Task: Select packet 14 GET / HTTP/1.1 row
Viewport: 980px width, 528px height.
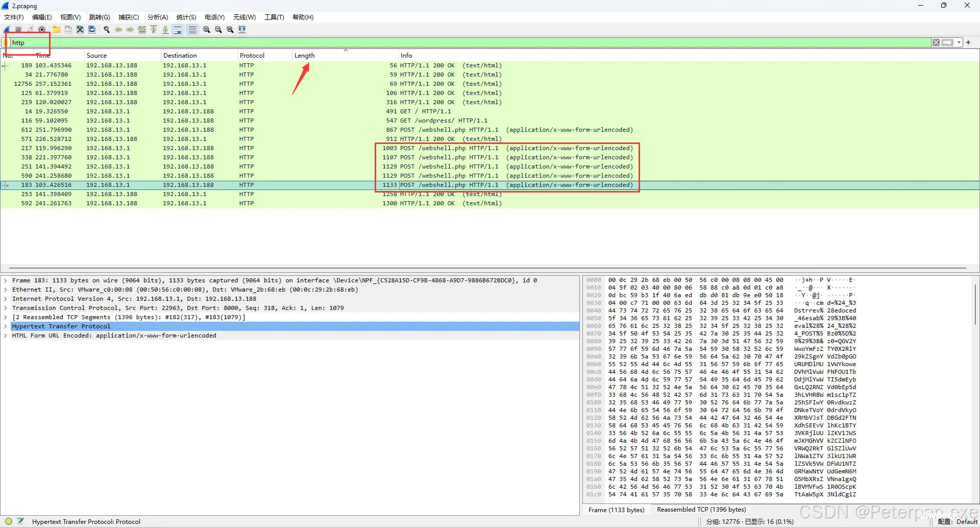Action: coord(490,111)
